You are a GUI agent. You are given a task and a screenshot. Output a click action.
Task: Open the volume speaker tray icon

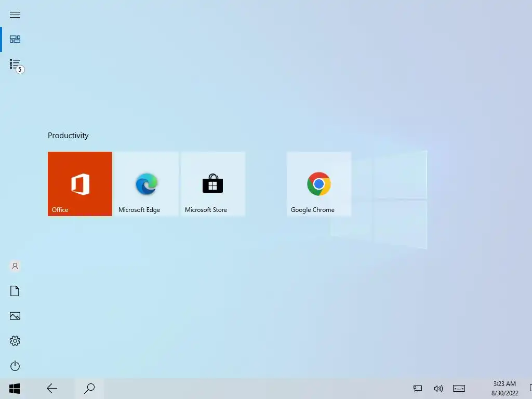pyautogui.click(x=438, y=389)
